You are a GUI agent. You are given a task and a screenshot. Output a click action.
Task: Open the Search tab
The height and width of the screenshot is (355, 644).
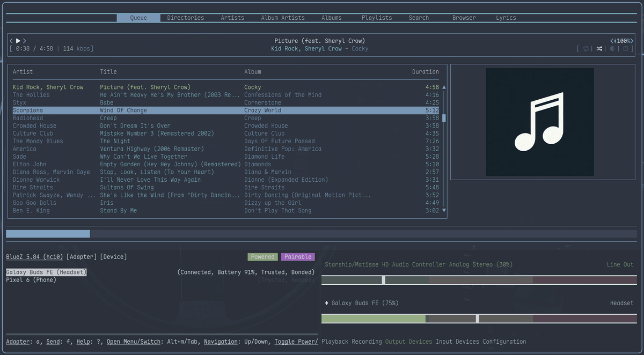click(x=419, y=18)
